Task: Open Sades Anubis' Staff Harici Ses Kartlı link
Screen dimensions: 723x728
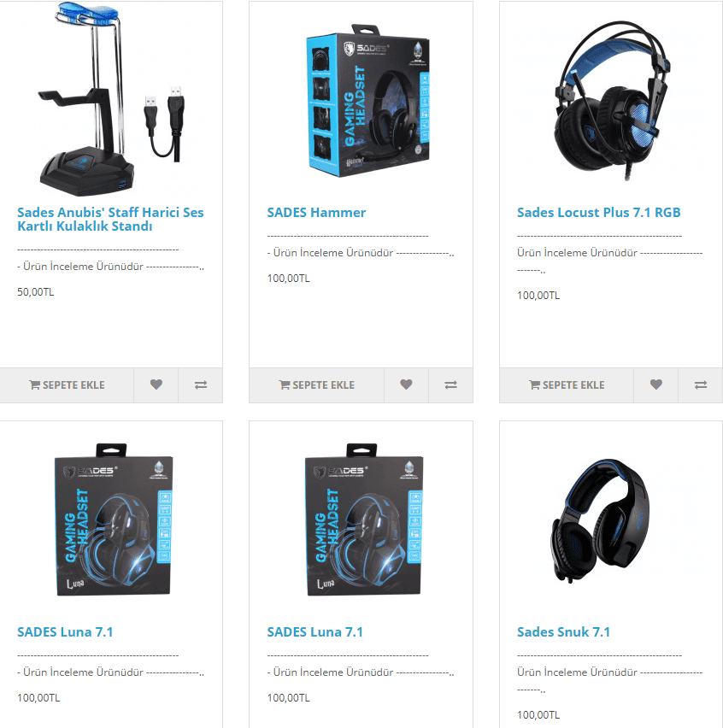Action: click(110, 219)
